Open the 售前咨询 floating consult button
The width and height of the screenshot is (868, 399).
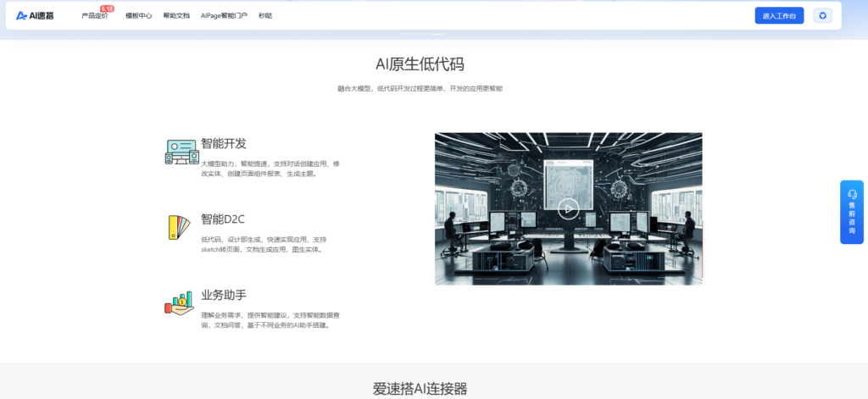(x=852, y=219)
